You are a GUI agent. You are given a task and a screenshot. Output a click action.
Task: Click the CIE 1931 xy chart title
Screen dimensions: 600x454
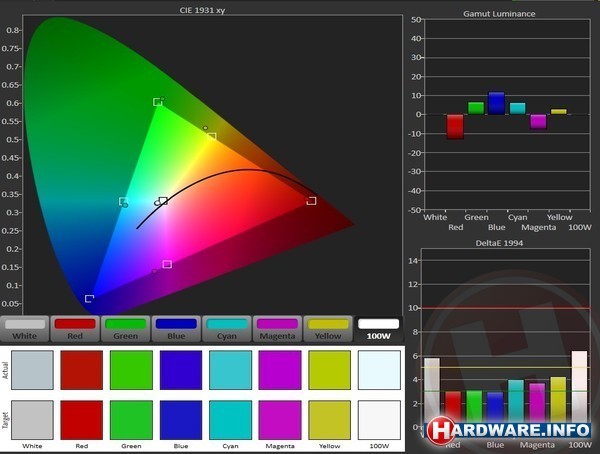coord(202,10)
